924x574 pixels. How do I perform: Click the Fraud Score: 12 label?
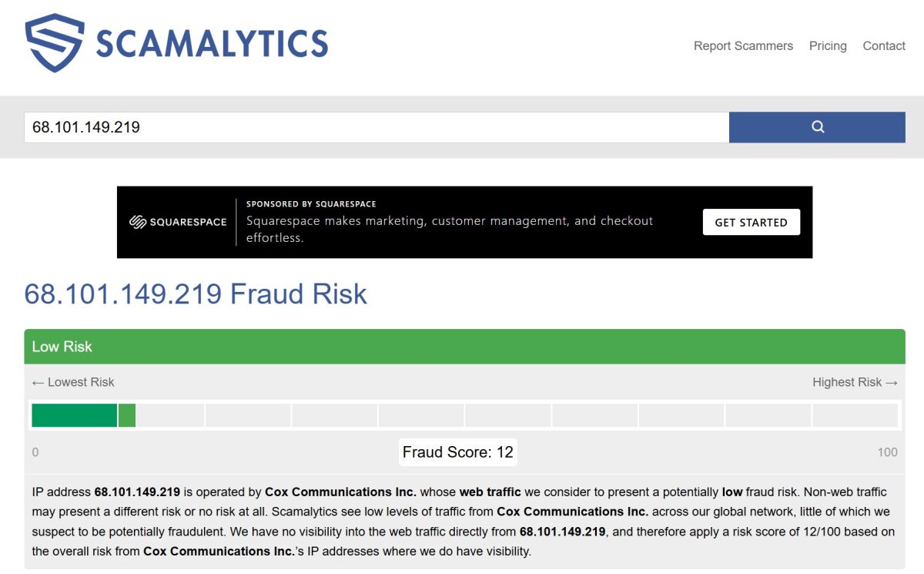click(x=457, y=451)
